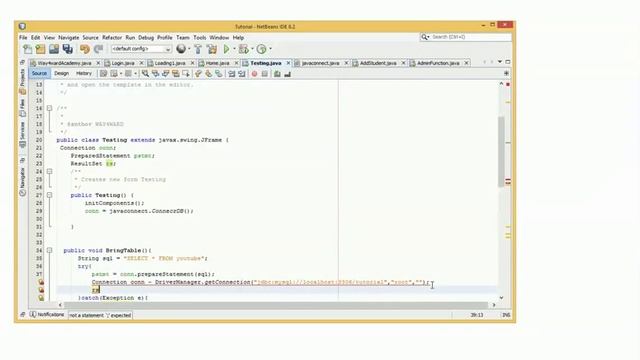Open the Refactor menu
The image size is (640, 360).
click(112, 38)
